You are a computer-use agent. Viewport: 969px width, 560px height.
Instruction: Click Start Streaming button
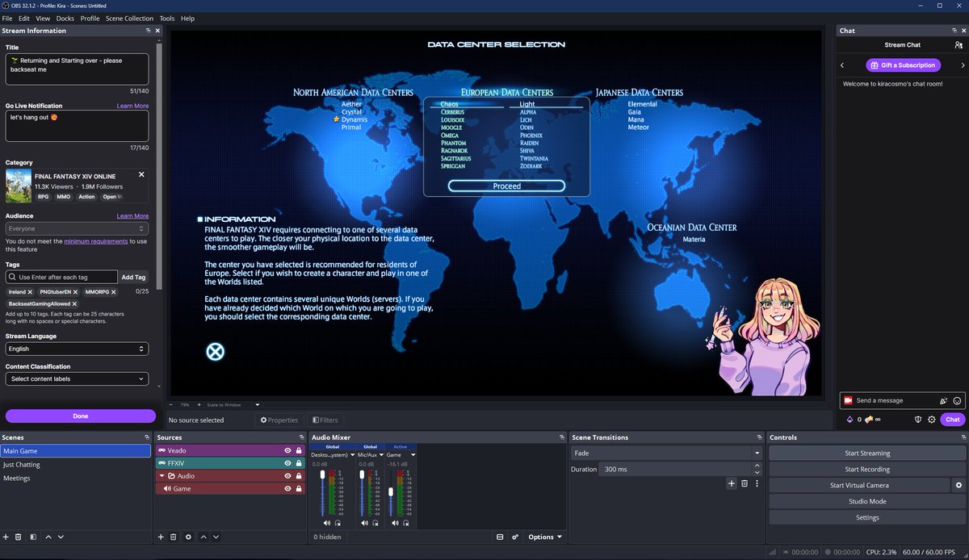click(867, 453)
